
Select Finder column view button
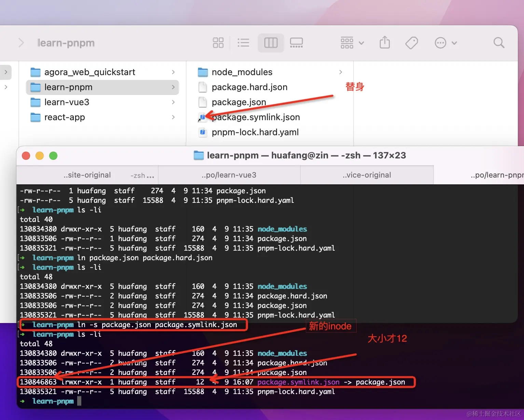coord(271,43)
